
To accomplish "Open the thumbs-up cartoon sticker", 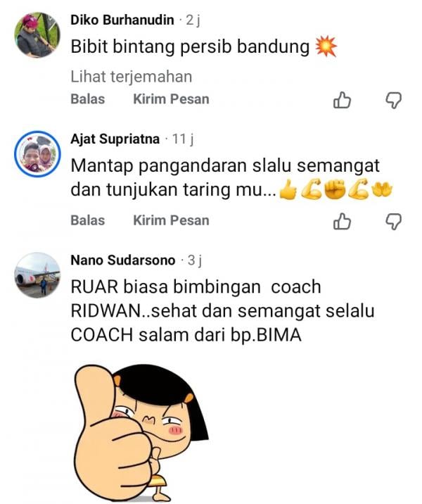I will 141,433.
